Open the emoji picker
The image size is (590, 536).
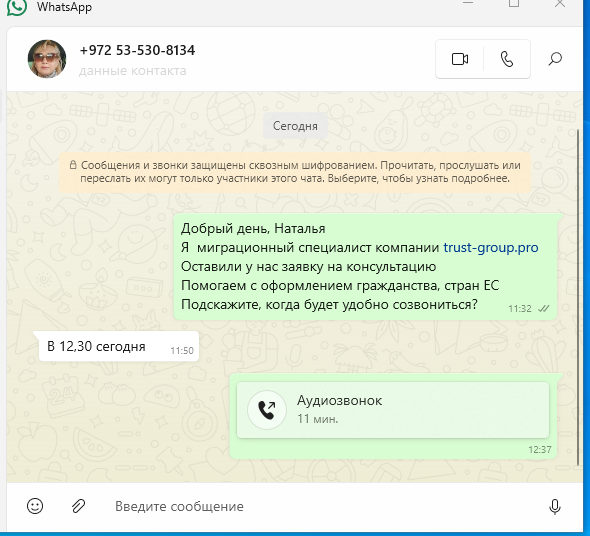35,506
